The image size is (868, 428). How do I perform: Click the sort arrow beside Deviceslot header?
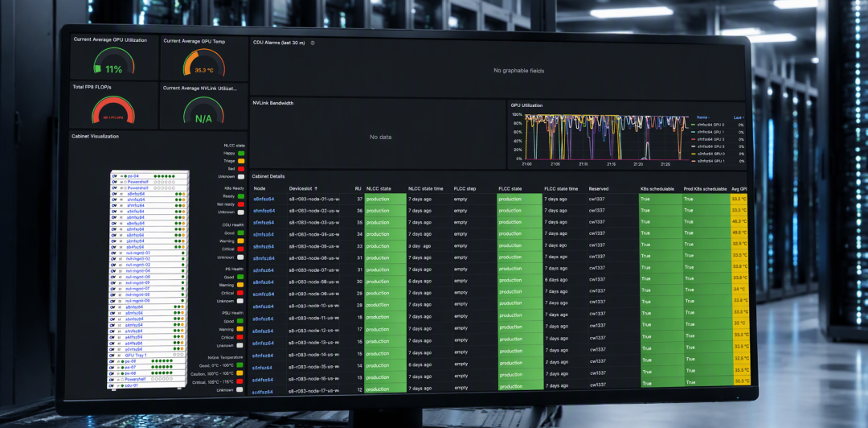tap(316, 188)
